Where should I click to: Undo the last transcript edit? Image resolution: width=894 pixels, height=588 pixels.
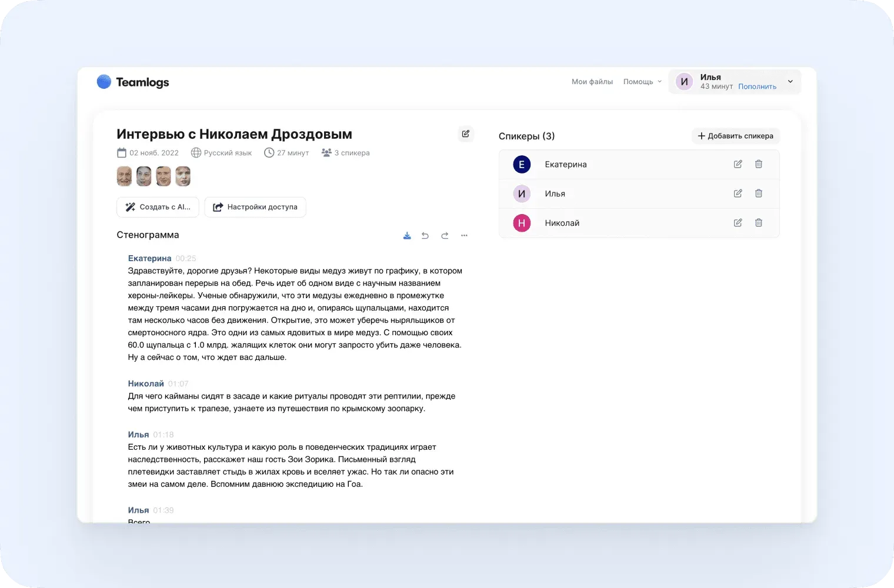[425, 235]
